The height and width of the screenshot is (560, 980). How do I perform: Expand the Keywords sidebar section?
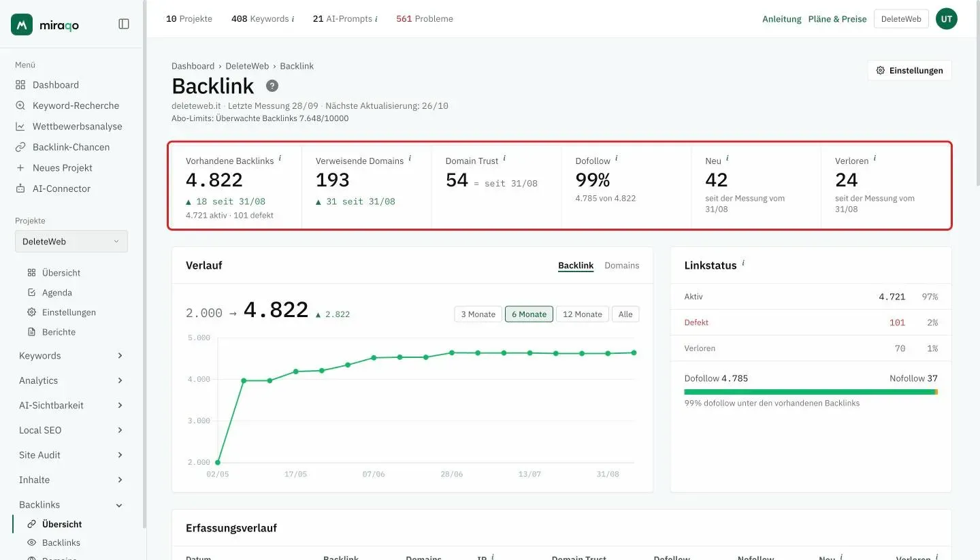[71, 356]
